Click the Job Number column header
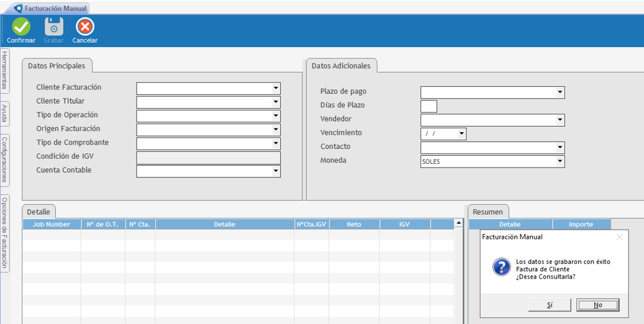Viewport: 644px width, 324px height. coord(52,224)
